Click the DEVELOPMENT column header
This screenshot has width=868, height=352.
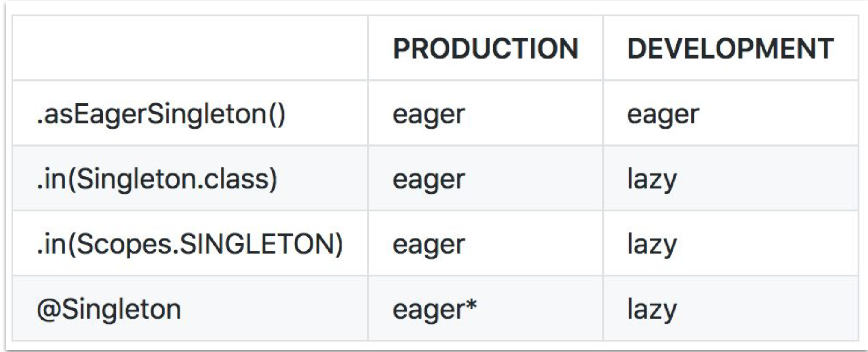(730, 48)
